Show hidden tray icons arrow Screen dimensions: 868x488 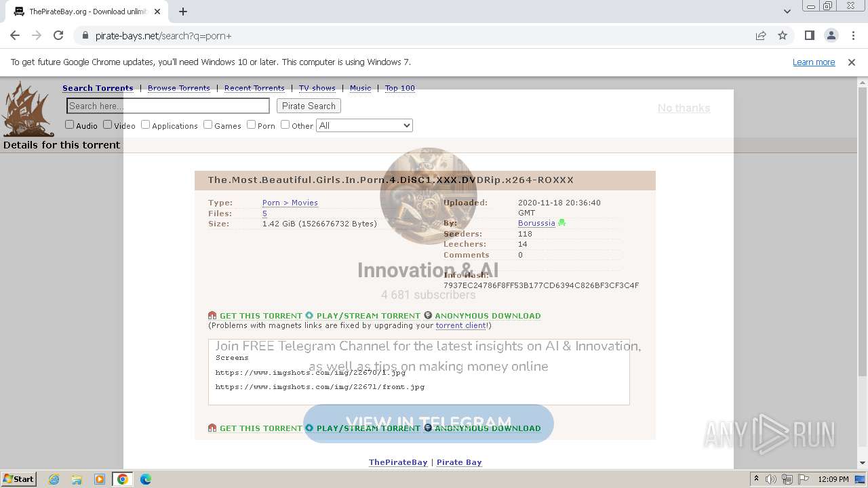tap(756, 479)
